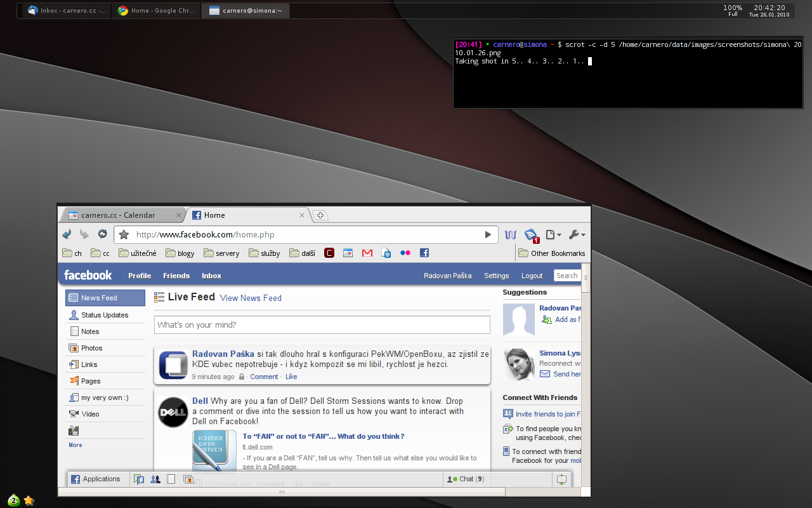The width and height of the screenshot is (812, 508).
Task: Click the facebook logo
Action: pos(88,275)
